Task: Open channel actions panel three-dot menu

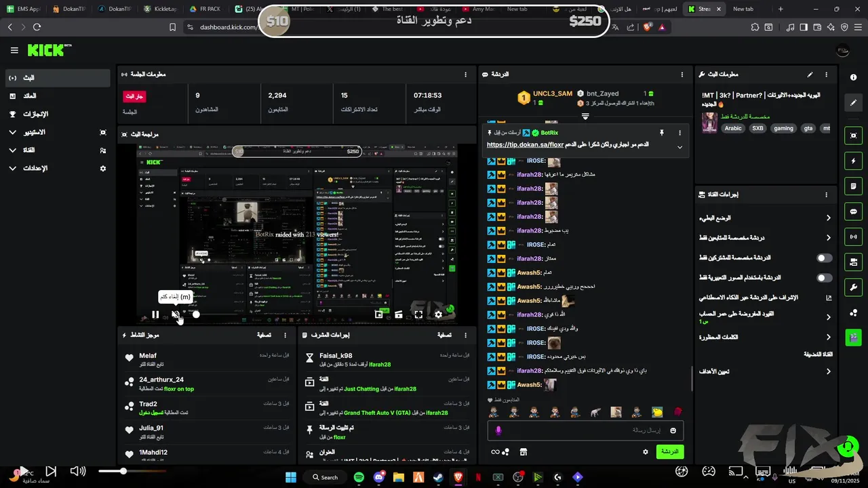Action: pyautogui.click(x=826, y=195)
